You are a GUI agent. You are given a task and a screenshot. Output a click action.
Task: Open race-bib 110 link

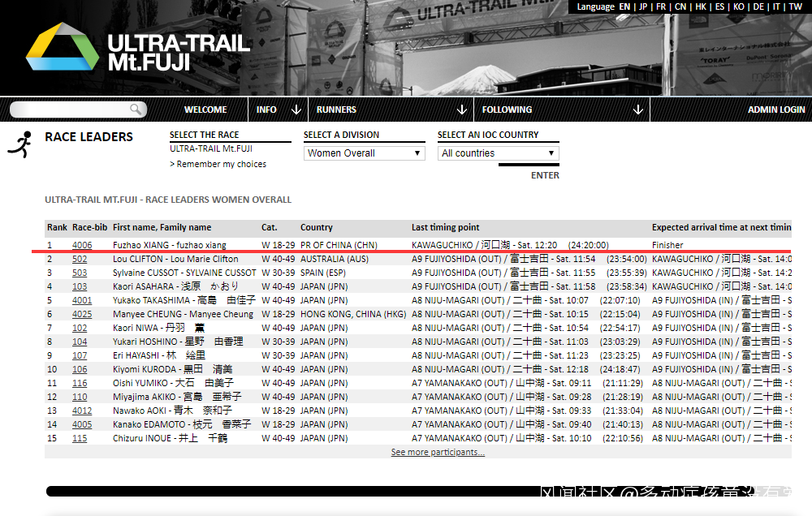tap(80, 397)
